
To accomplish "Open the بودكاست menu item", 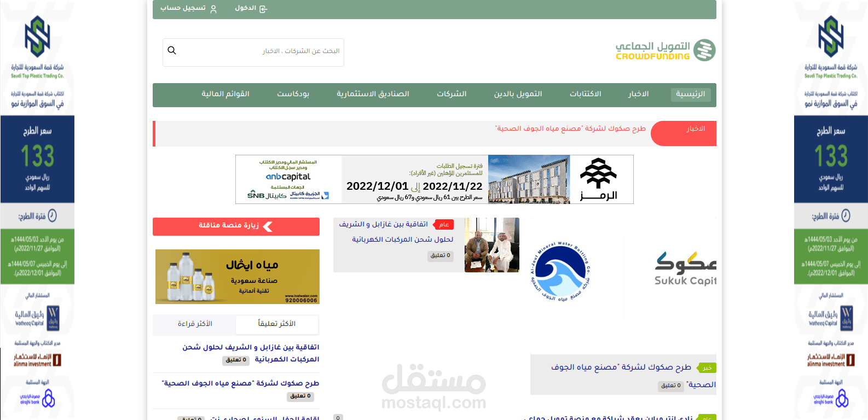I will 293,94.
